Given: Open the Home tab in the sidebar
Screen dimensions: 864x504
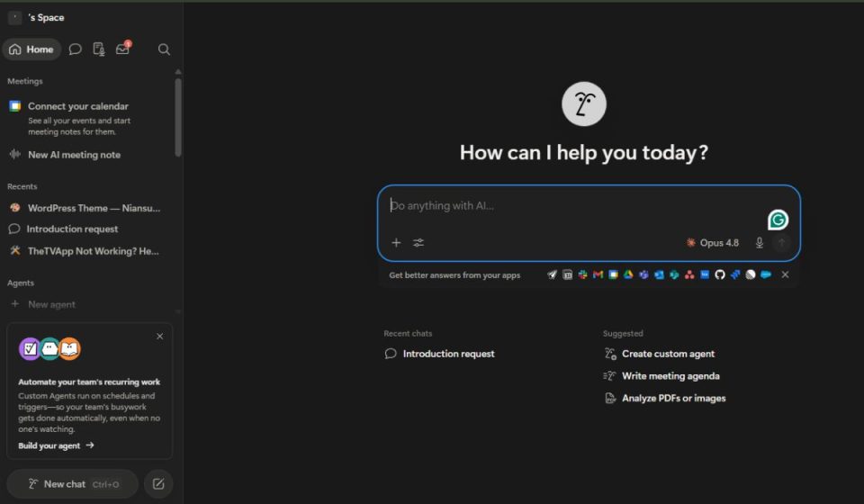Looking at the screenshot, I should point(32,49).
